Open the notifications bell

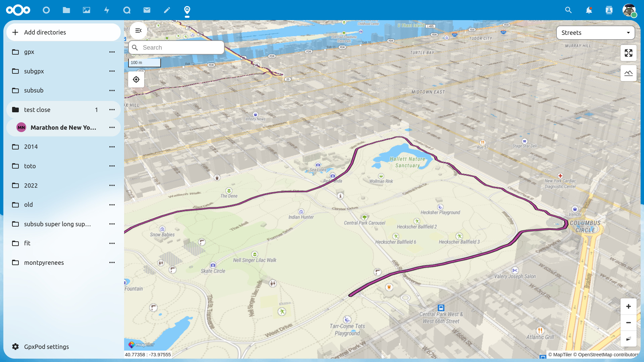point(589,10)
